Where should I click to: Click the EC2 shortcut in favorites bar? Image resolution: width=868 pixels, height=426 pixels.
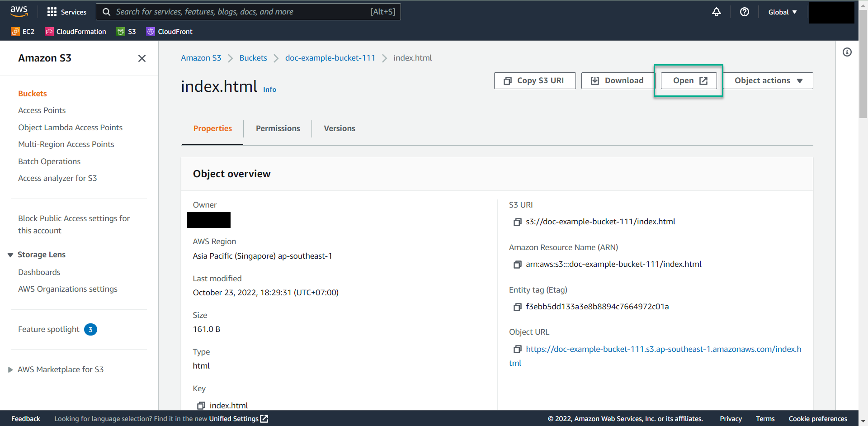tap(23, 32)
